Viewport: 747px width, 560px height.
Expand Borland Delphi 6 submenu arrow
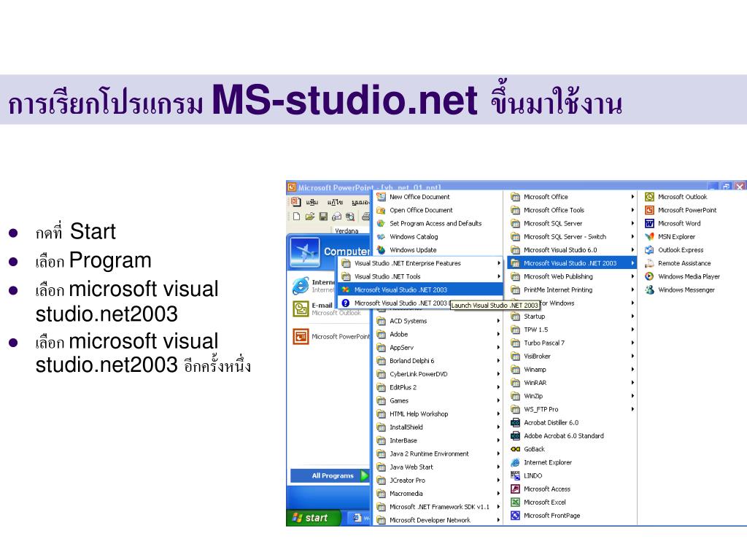(498, 361)
